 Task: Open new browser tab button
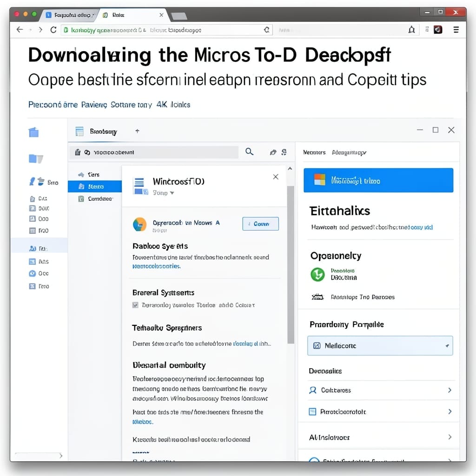tap(179, 16)
